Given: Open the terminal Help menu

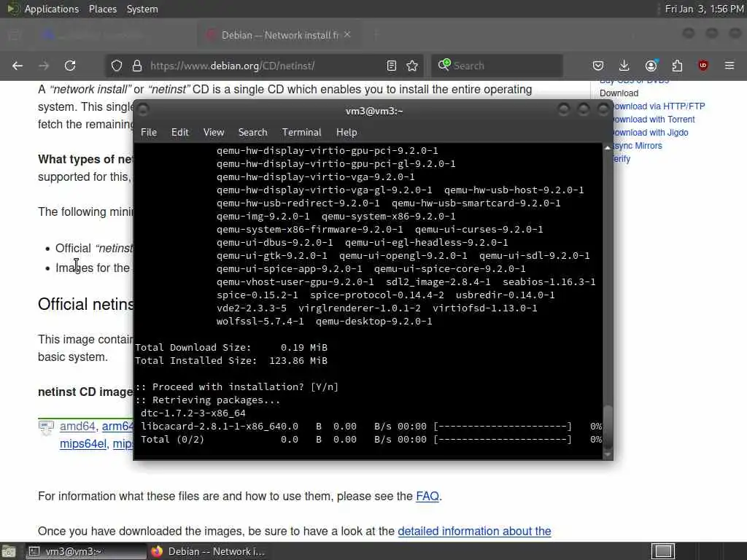Looking at the screenshot, I should point(347,133).
